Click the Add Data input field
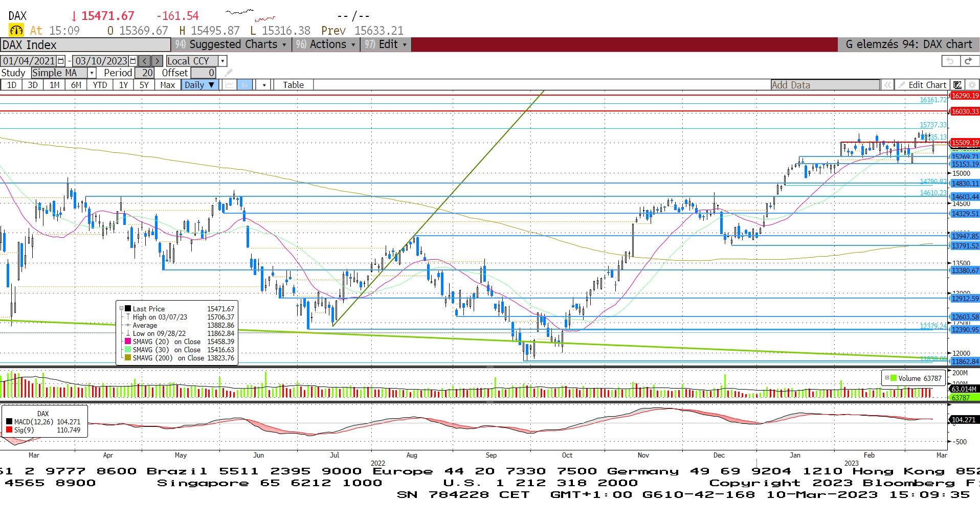 826,85
